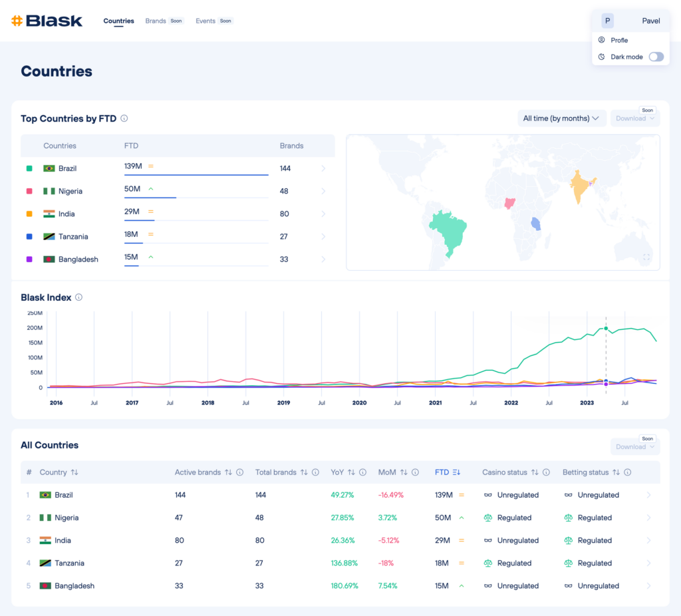Click the Active brands info icon
This screenshot has height=616, width=681.
[x=239, y=472]
